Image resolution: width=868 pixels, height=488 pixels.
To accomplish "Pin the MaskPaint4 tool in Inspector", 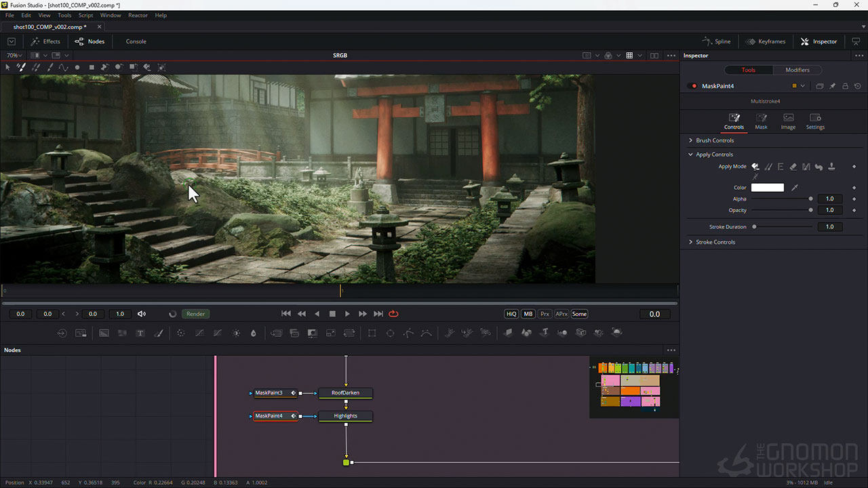I will [832, 86].
